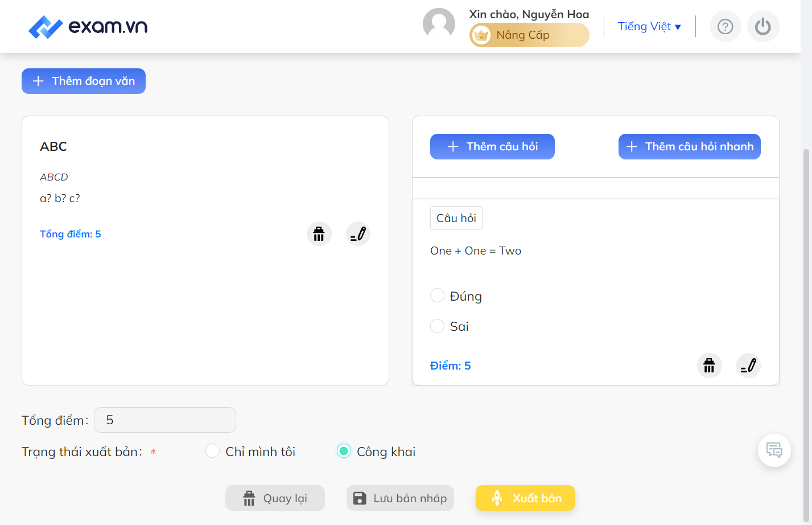Screen dimensions: 812x525
Task: Choose Chỉ mình tôi publish status
Action: (212, 451)
